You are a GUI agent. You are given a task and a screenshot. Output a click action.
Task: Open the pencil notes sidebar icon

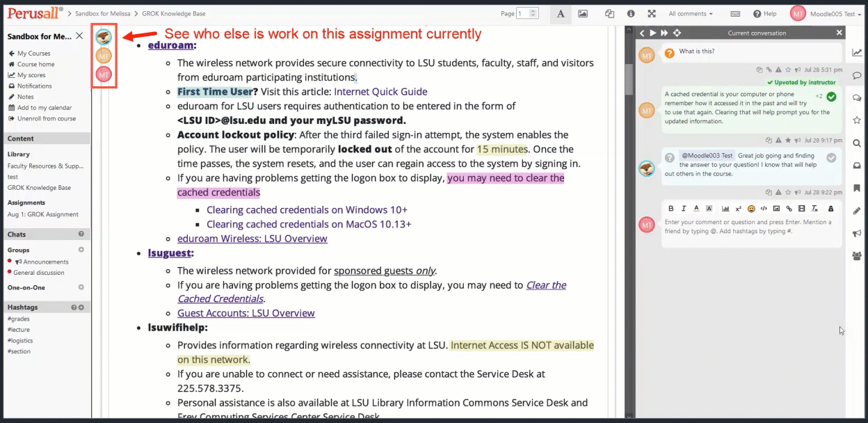click(857, 211)
